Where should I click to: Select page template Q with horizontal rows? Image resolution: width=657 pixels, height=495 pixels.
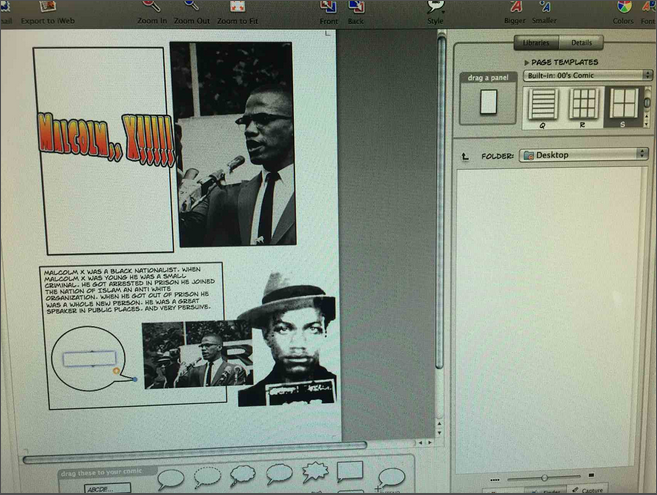pyautogui.click(x=543, y=104)
